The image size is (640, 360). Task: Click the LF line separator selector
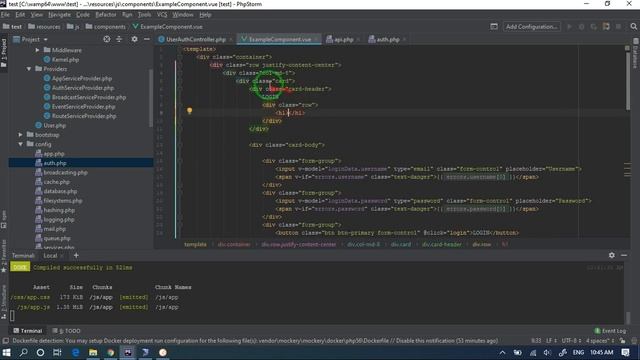pyautogui.click(x=551, y=340)
